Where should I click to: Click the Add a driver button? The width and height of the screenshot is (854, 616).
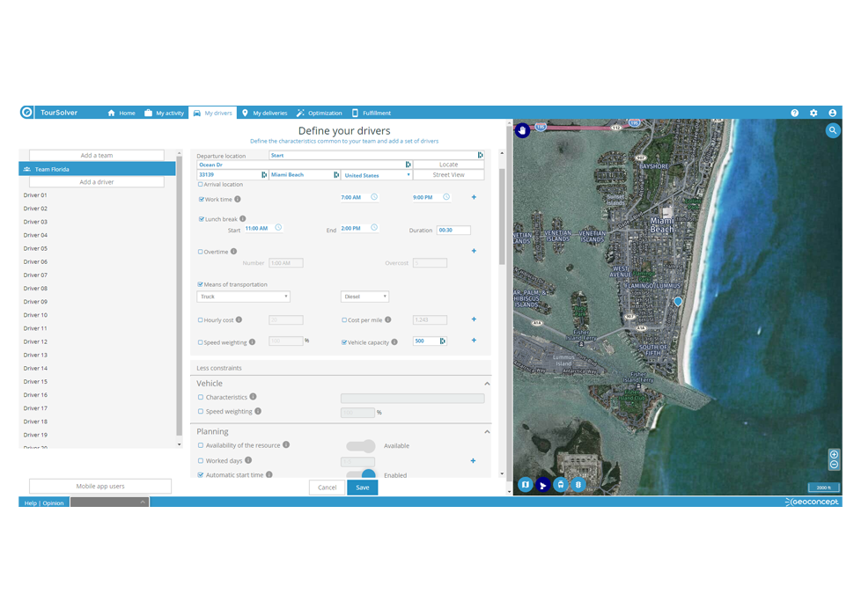[96, 182]
